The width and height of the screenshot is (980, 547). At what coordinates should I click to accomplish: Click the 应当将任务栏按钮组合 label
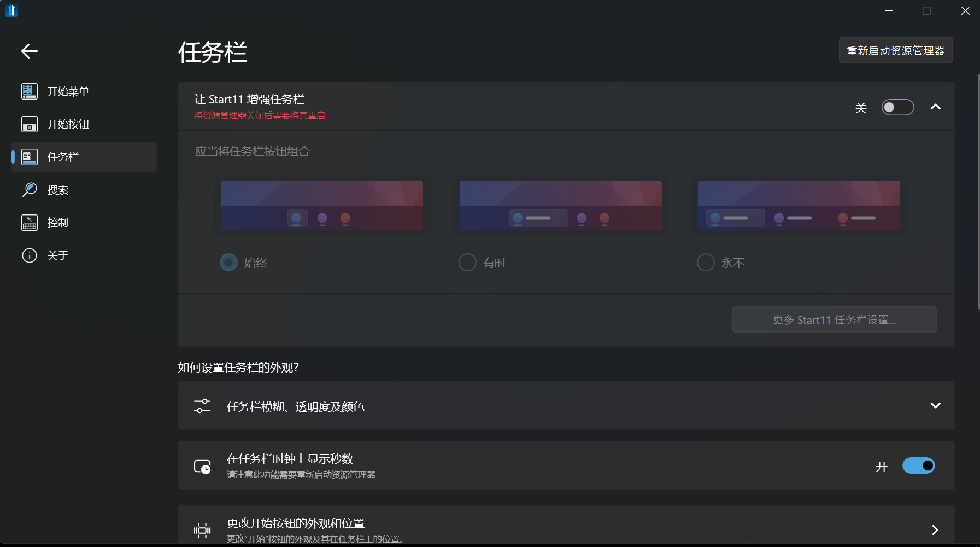click(x=252, y=152)
